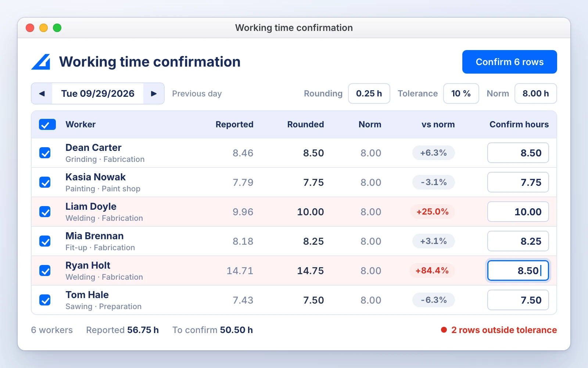The height and width of the screenshot is (368, 588).
Task: Uncheck Kasia Nowak's row checkbox
Action: click(x=45, y=182)
